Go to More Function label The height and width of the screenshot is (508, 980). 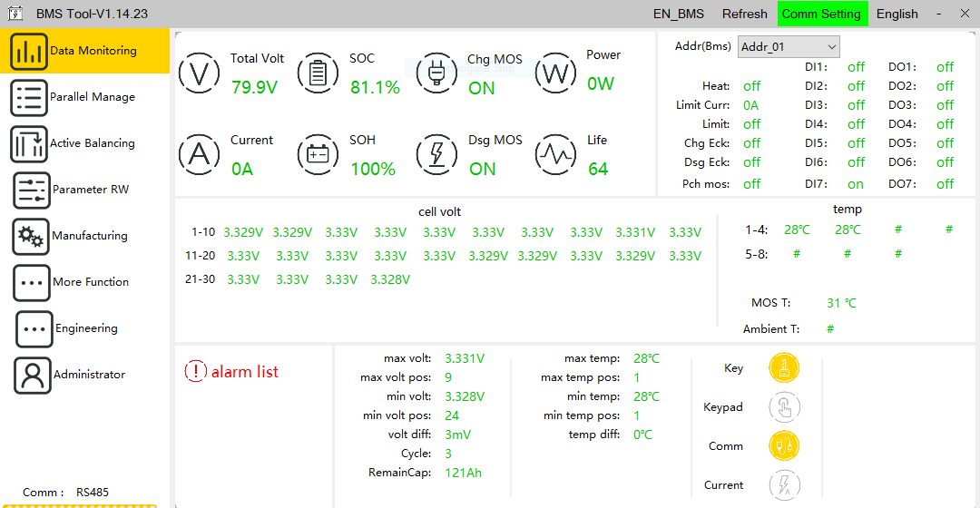(x=91, y=282)
